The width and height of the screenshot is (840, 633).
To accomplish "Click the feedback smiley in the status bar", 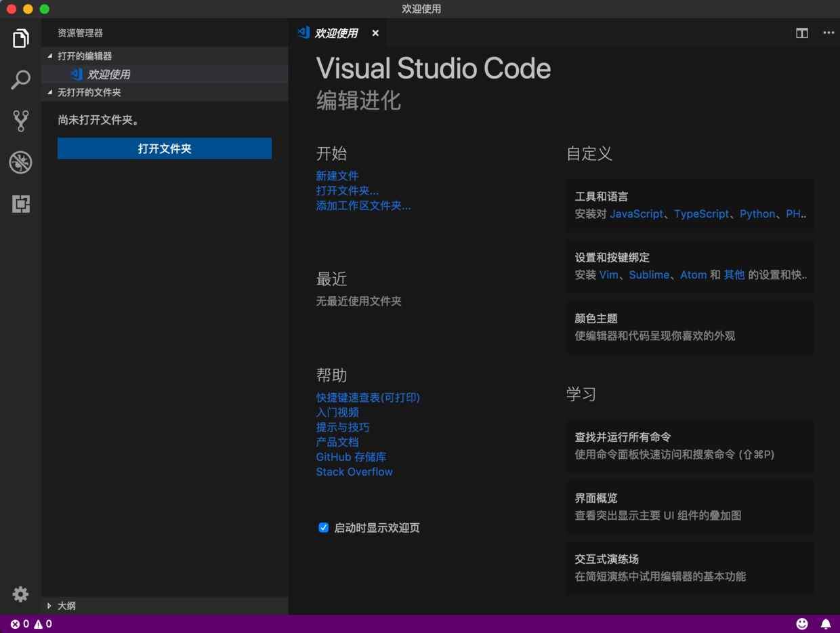I will click(801, 624).
